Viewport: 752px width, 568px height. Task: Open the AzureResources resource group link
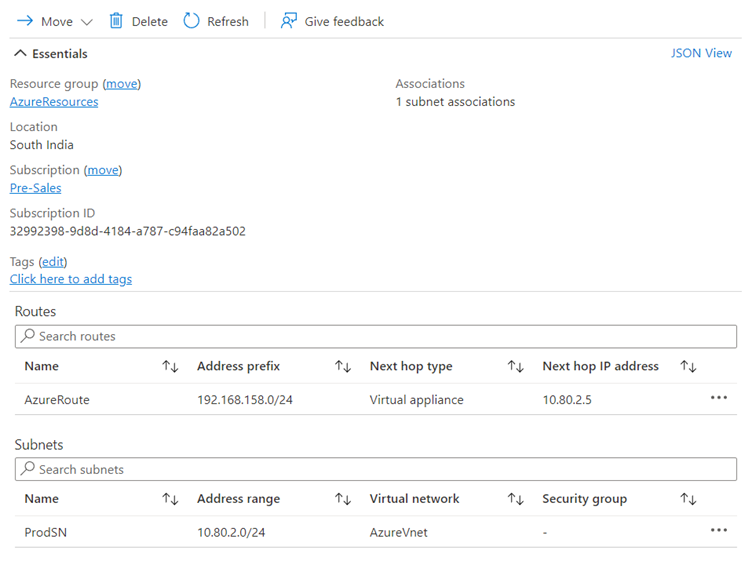click(54, 102)
